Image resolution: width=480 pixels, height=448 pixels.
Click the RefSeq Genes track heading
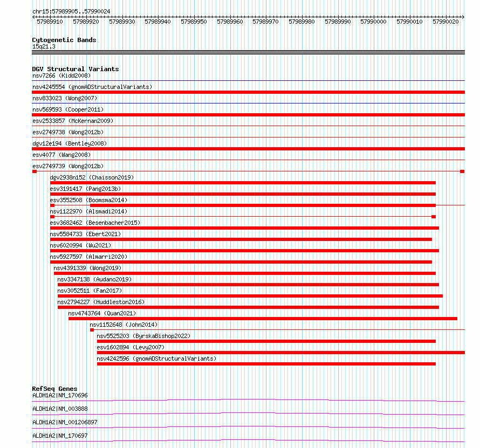coord(55,389)
